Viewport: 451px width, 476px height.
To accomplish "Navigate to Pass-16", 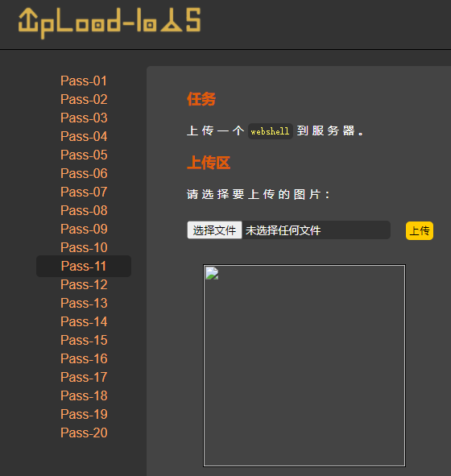I will 84,358.
